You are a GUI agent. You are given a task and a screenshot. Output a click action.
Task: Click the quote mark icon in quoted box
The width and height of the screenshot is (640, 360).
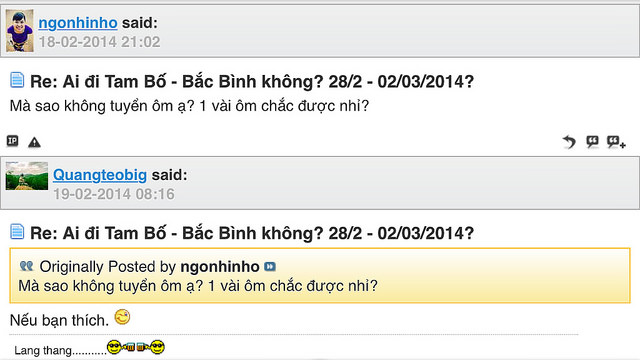(27, 267)
